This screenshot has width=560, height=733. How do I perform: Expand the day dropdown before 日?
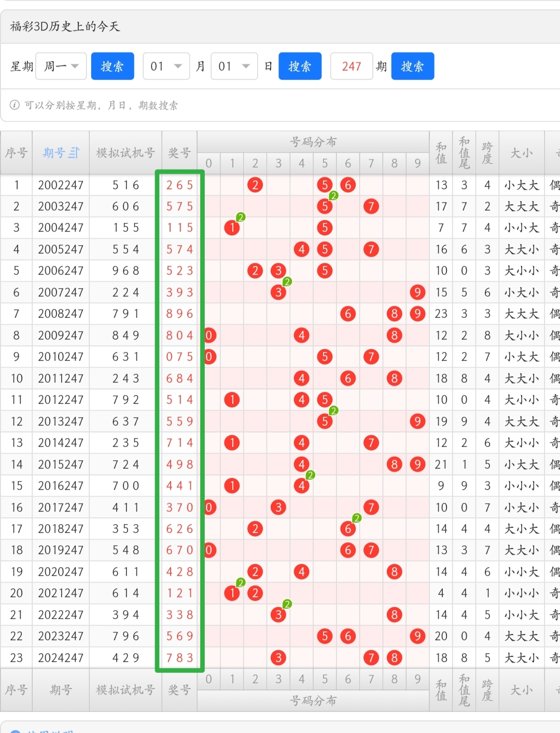[x=234, y=66]
